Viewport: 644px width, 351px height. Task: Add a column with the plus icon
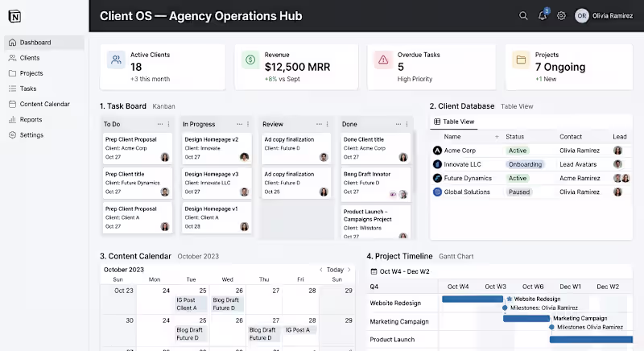497,137
